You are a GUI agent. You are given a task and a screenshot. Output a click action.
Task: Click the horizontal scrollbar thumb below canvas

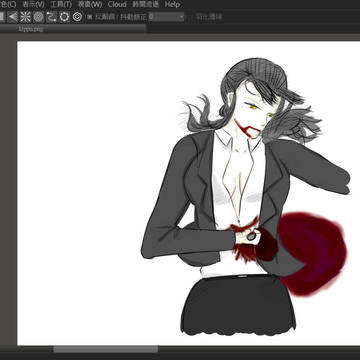[x=106, y=349]
